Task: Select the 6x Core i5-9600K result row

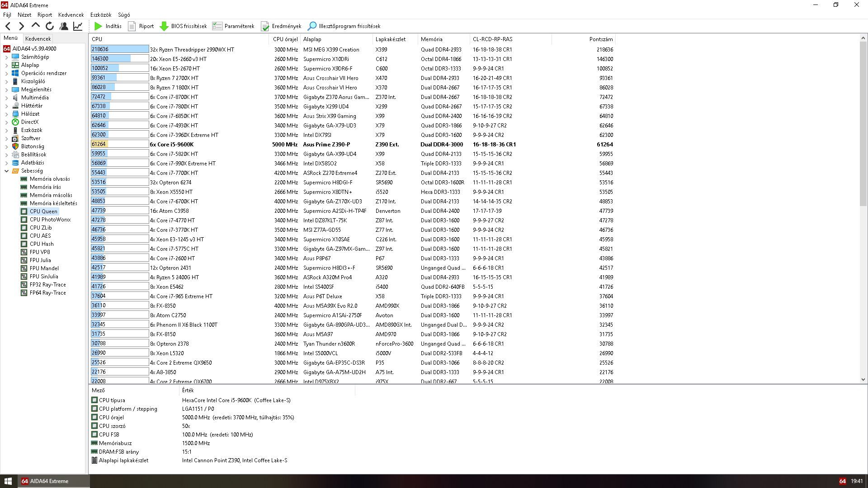Action: click(x=352, y=145)
